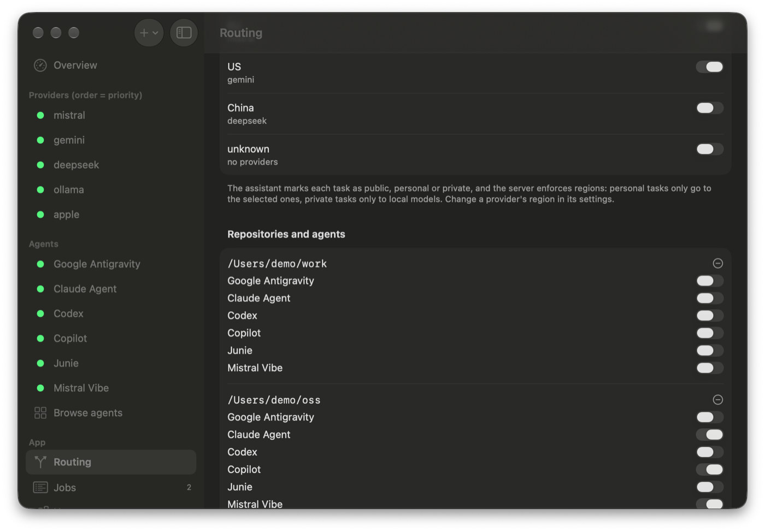Toggle the sidebar panel button
765x532 pixels.
(x=184, y=33)
